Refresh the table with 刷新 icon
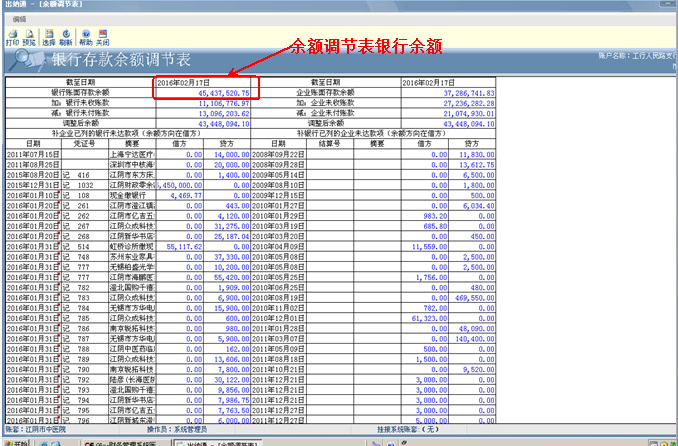The height and width of the screenshot is (446, 678). pyautogui.click(x=66, y=38)
